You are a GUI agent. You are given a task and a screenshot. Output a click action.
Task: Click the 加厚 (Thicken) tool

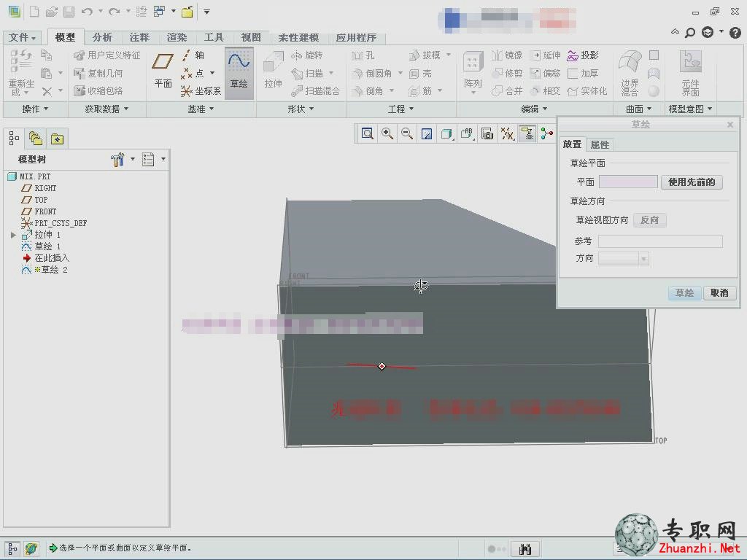coord(583,74)
